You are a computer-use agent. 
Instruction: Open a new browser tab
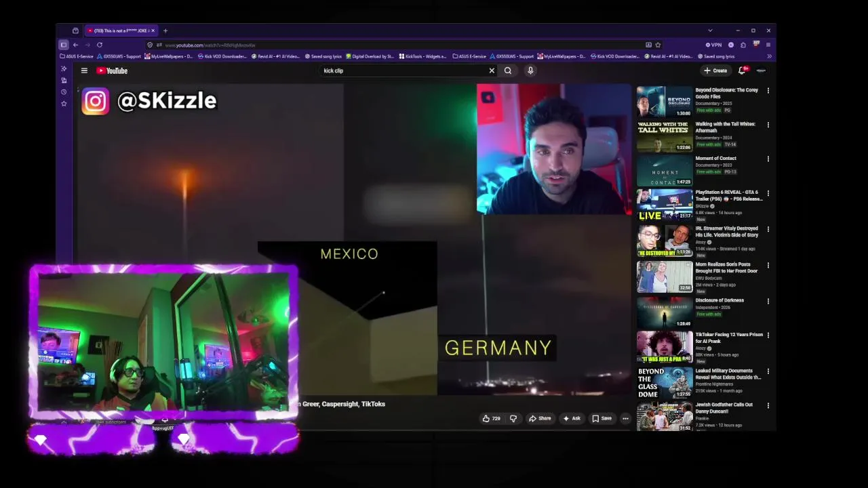[x=165, y=30]
